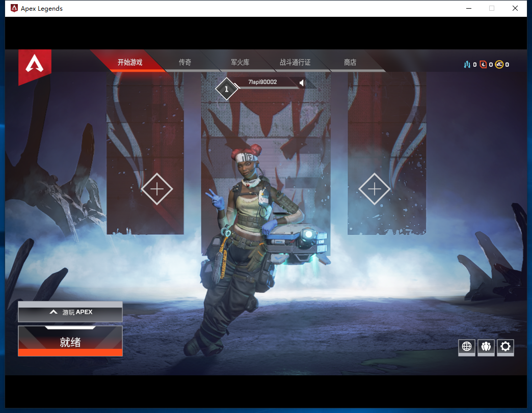
Task: Minimize the Apex Legends window
Action: [469, 8]
